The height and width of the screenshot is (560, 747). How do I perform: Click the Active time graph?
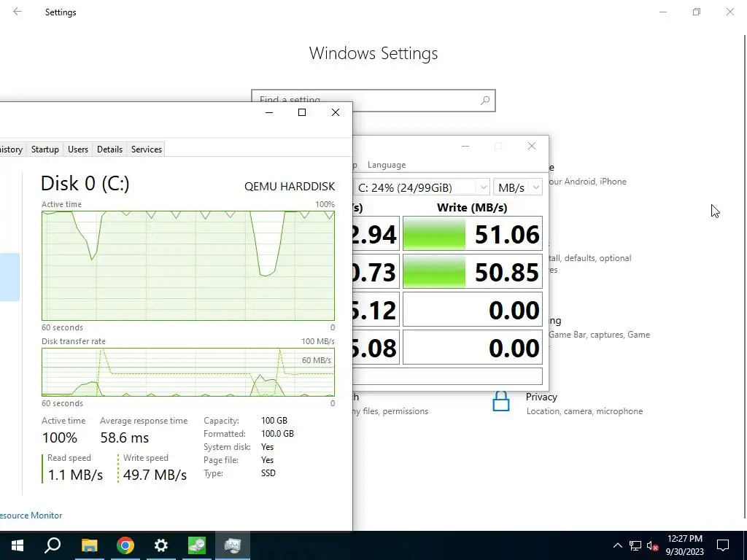tap(188, 265)
